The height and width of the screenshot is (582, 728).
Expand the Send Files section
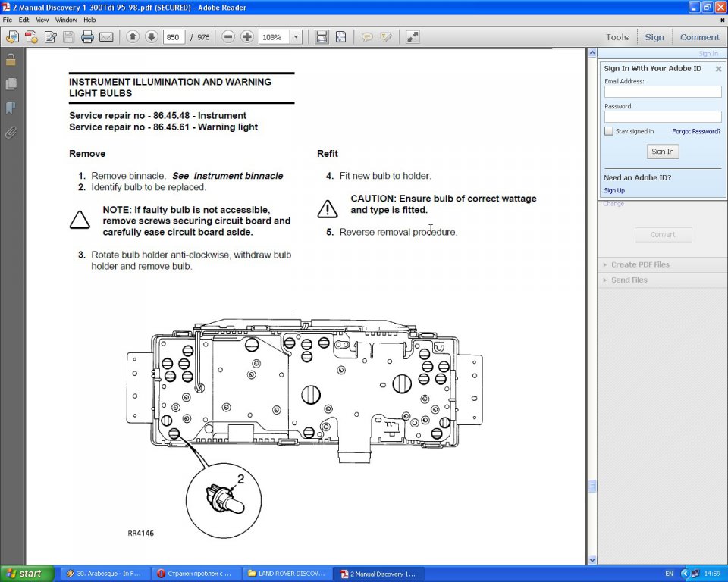(629, 280)
